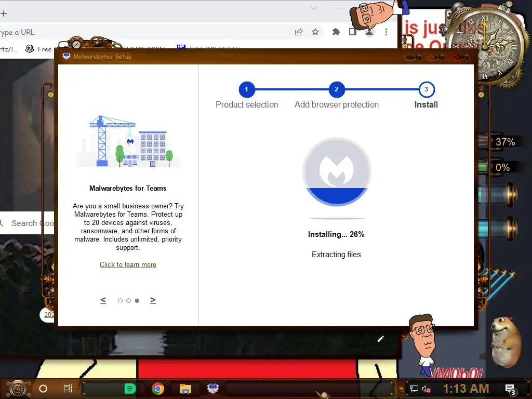Click the 0% meter gadget reading

(502, 168)
